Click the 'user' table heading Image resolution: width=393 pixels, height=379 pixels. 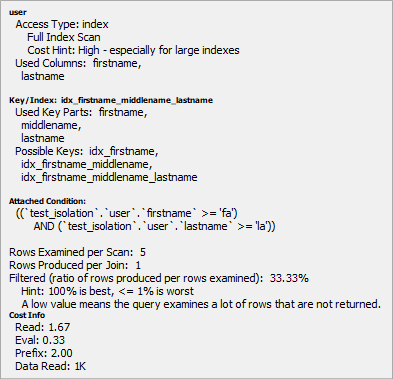18,12
